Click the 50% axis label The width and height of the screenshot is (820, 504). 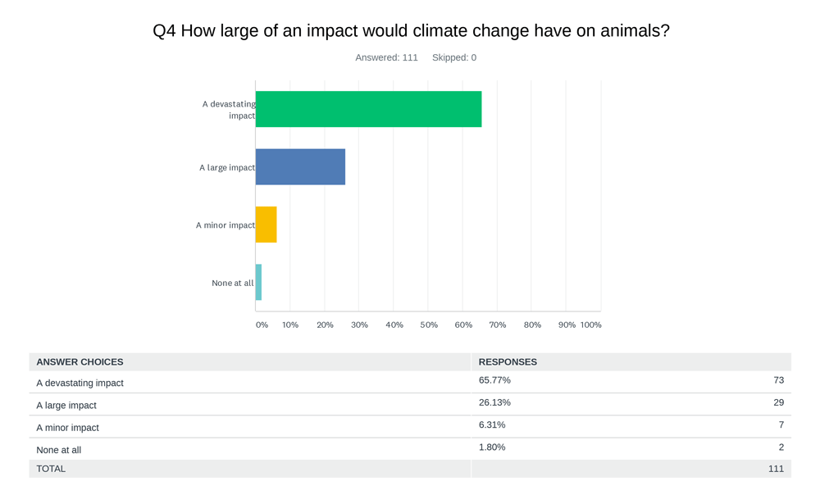tap(429, 325)
